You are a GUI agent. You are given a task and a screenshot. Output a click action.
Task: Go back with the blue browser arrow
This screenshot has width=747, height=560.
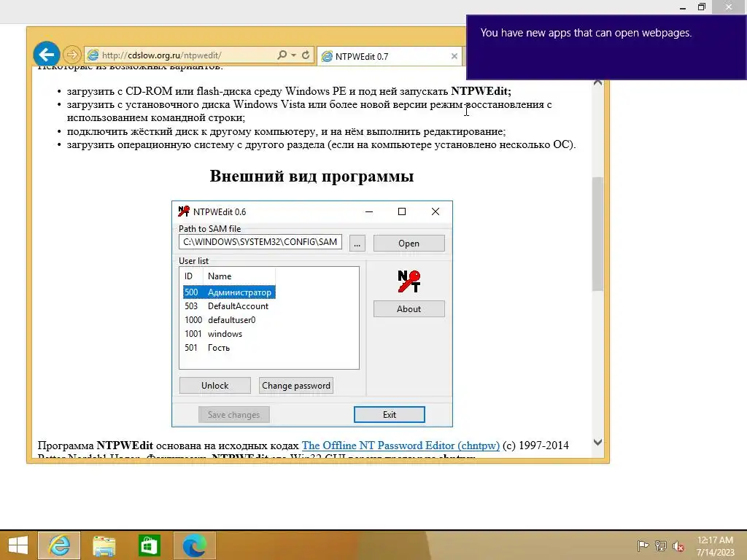[x=46, y=55]
